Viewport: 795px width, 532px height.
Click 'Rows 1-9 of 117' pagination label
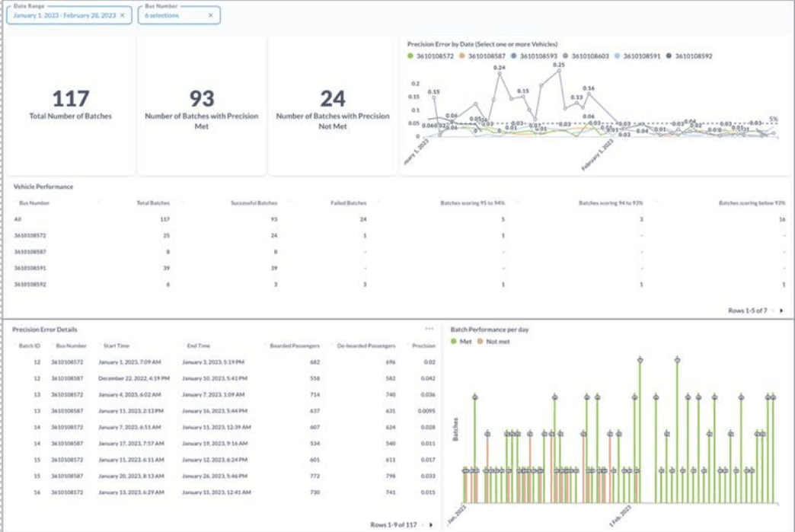point(394,525)
